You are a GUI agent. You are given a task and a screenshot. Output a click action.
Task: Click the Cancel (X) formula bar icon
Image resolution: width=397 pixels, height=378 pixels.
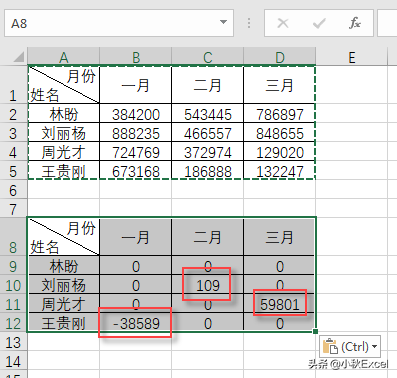[x=283, y=23]
